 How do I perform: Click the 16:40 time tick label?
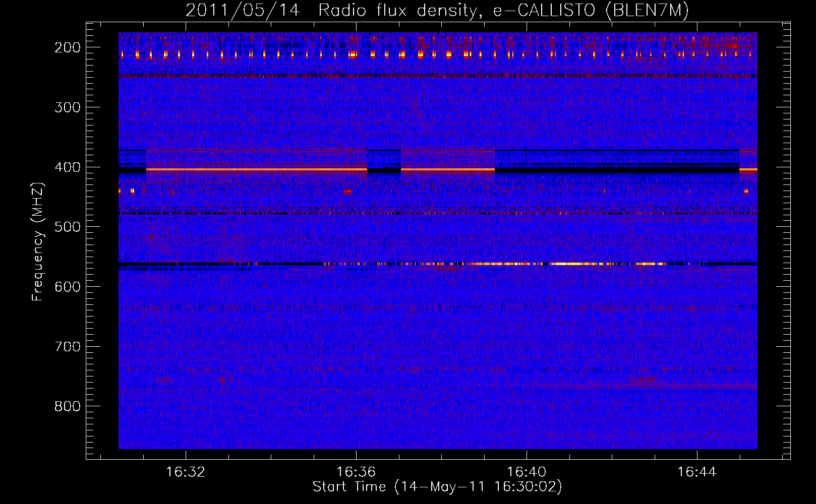pyautogui.click(x=527, y=472)
